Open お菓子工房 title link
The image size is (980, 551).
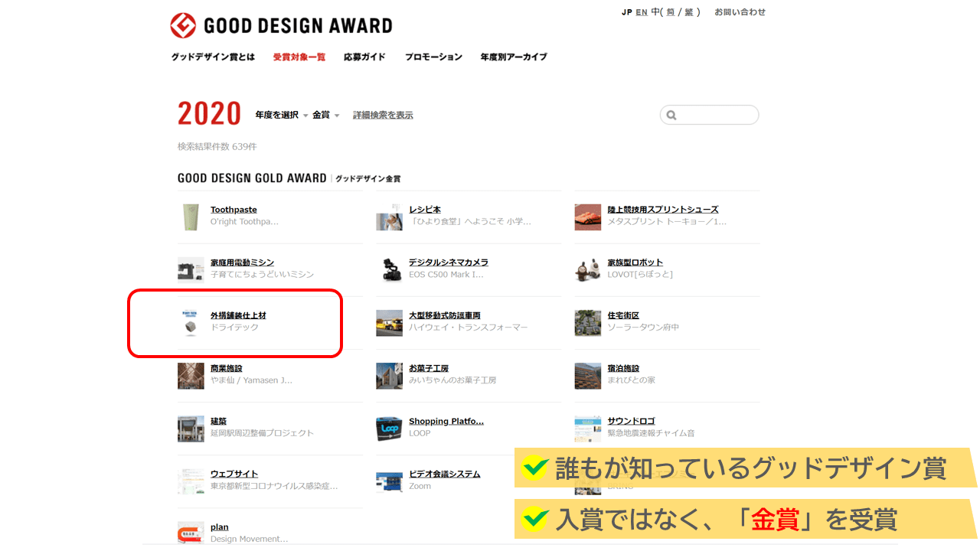click(x=429, y=368)
